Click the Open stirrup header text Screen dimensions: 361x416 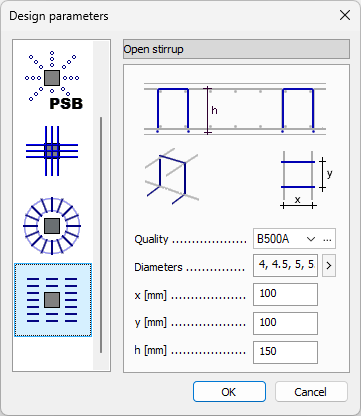[153, 49]
